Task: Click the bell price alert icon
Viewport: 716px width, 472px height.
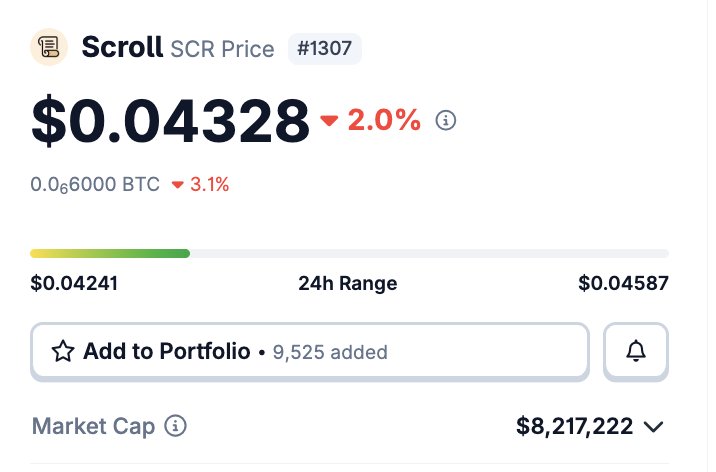Action: 636,351
